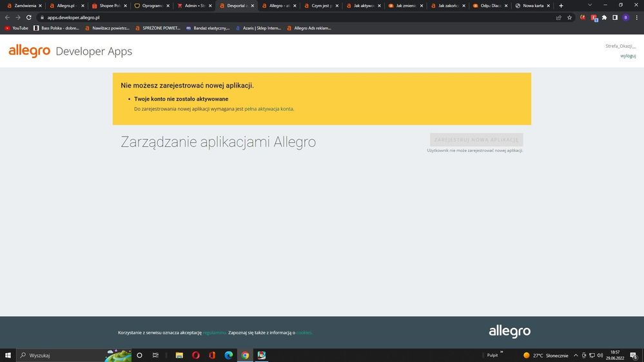644x362 pixels.
Task: Open the Bandaż elastyczny bookmark
Action: click(x=208, y=28)
